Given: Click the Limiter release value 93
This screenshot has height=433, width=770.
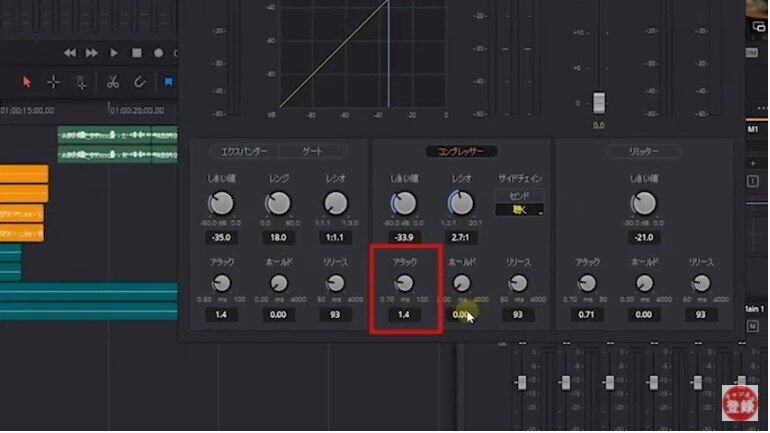Looking at the screenshot, I should click(x=700, y=315).
